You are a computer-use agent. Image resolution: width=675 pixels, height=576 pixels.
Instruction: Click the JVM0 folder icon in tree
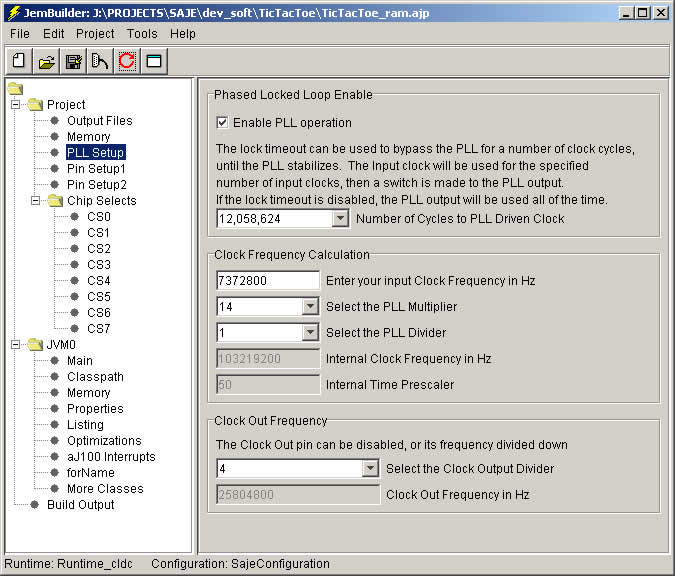tap(35, 345)
